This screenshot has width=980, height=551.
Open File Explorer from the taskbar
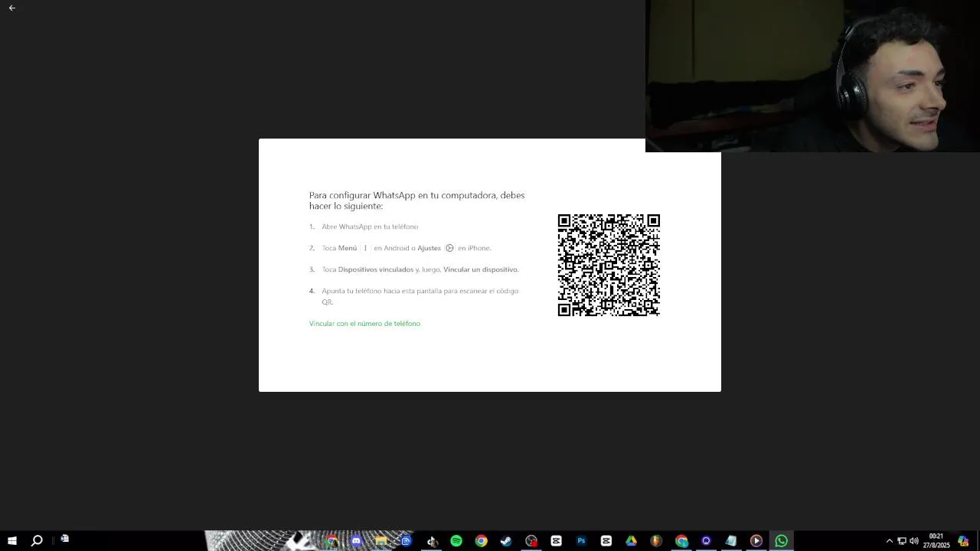(381, 541)
